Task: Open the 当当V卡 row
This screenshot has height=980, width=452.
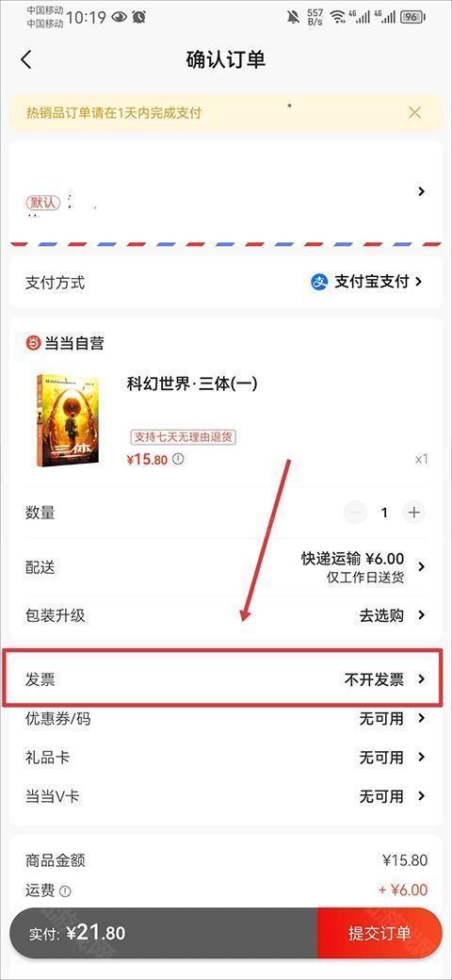Action: (225, 796)
